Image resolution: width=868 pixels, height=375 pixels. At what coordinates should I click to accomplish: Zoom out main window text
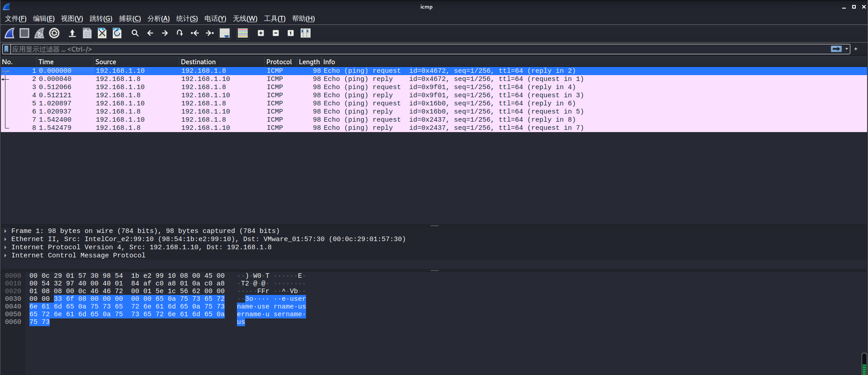(x=276, y=33)
